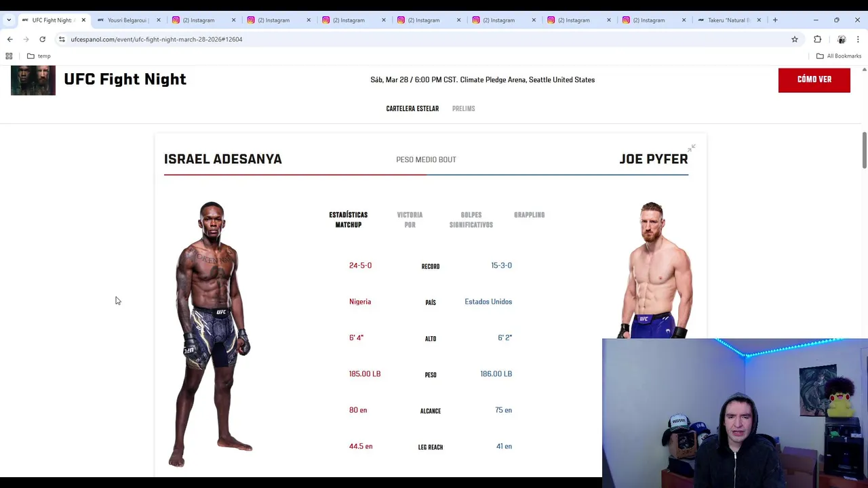Open the Chrome three-dot menu
The image size is (868, 488).
coord(858,39)
